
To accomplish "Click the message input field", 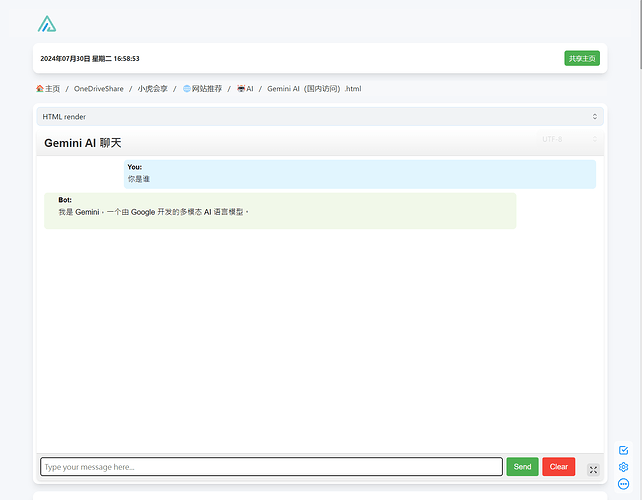I will point(271,466).
